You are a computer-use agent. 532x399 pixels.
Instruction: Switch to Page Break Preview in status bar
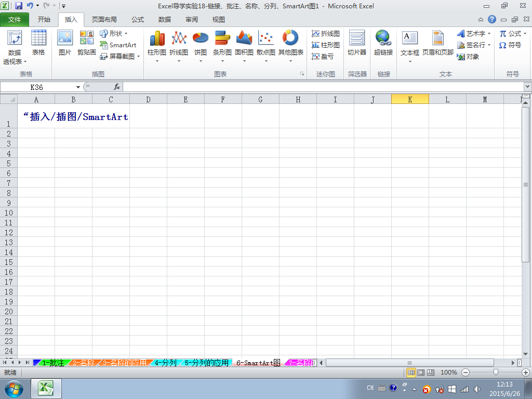coord(431,373)
